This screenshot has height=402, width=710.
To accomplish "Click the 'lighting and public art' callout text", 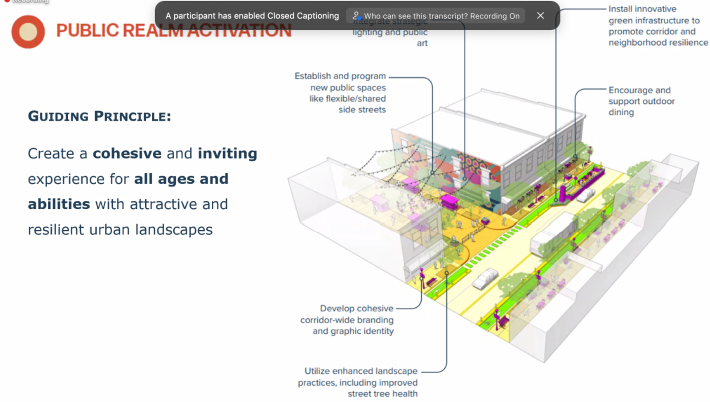I will click(390, 37).
